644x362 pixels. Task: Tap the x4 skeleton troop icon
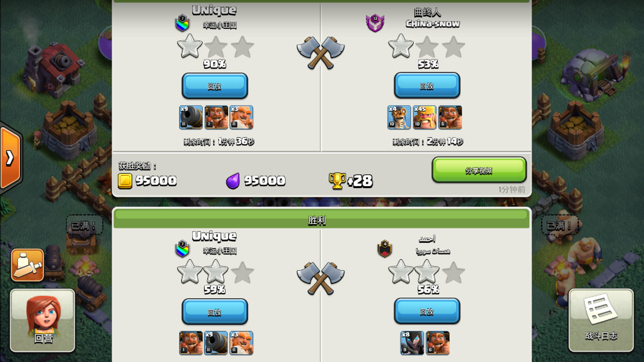[399, 117]
